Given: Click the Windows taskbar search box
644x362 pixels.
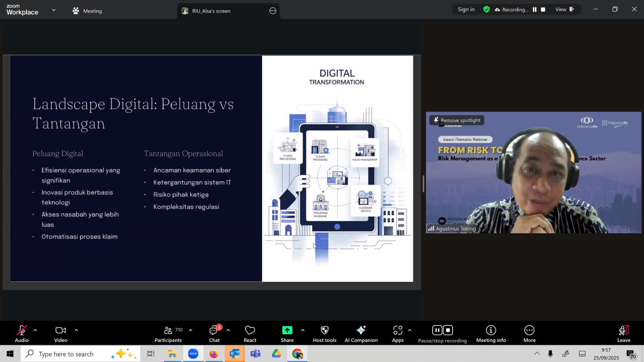Looking at the screenshot, I should (x=66, y=354).
